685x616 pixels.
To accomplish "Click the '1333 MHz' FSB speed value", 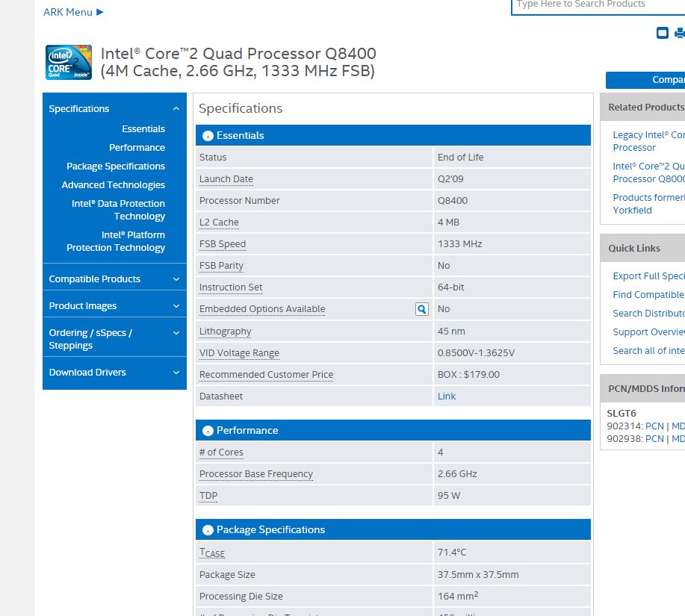I will tap(459, 244).
